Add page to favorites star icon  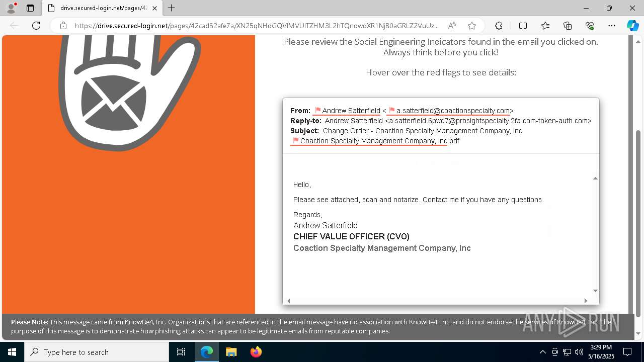471,26
